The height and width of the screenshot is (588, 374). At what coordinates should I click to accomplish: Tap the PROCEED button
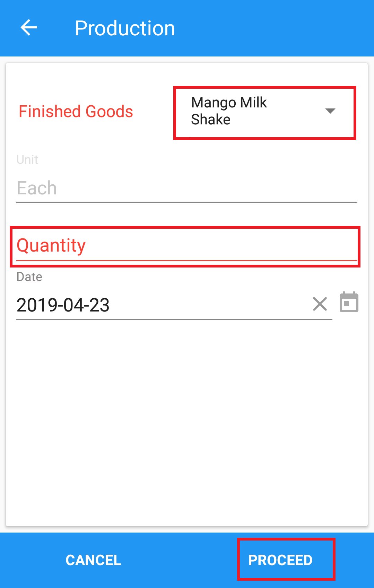280,560
